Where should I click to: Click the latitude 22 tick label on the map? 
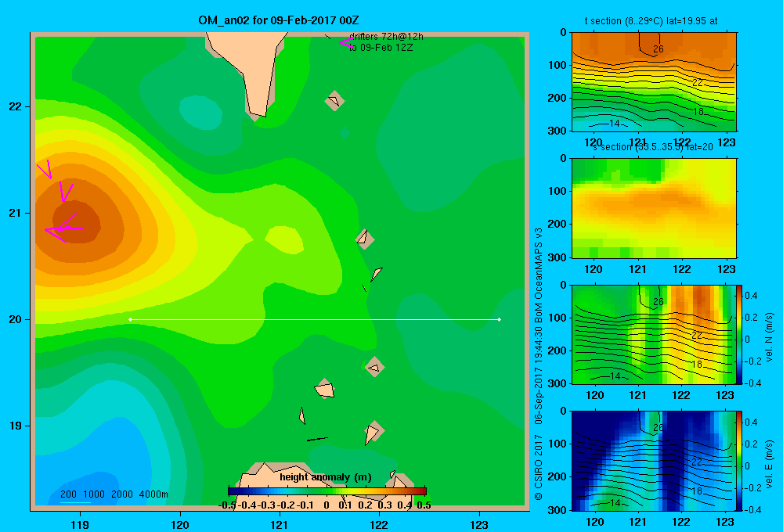[x=15, y=107]
